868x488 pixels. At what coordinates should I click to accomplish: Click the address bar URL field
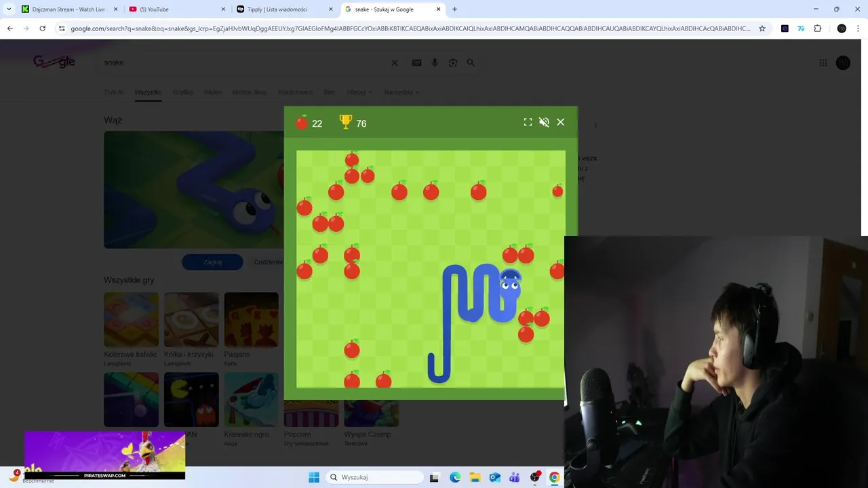410,28
